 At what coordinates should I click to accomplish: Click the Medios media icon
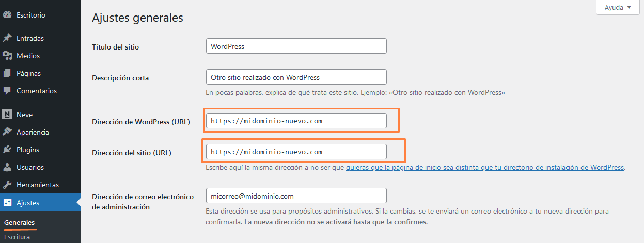[x=7, y=56]
